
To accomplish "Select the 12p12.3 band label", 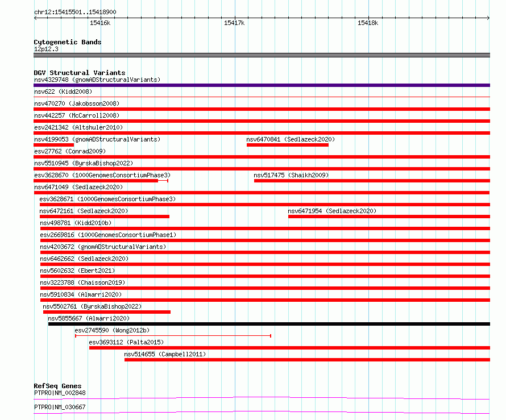I will tap(46, 49).
